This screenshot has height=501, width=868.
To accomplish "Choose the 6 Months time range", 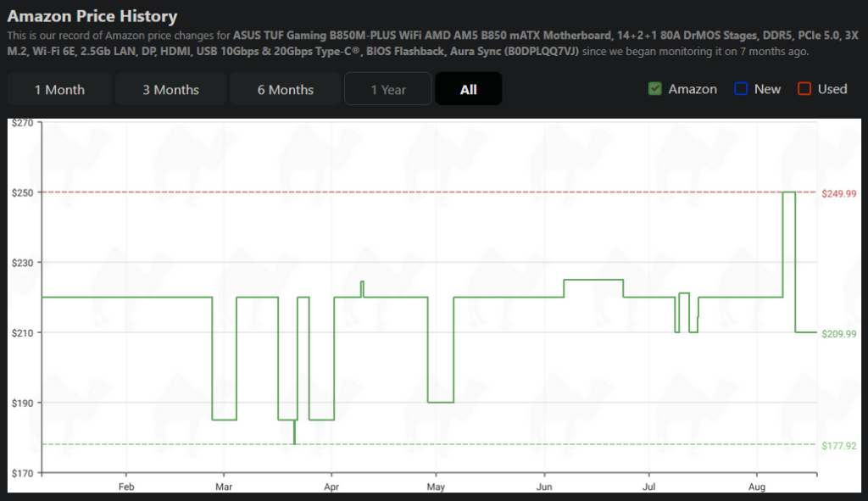I will point(286,89).
